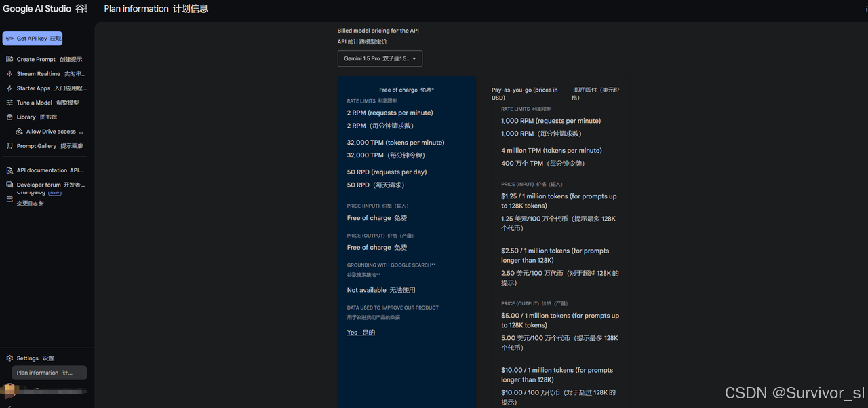Click '400 万个 TPM（每分钟令牌）' text
This screenshot has height=408, width=868.
pos(542,164)
